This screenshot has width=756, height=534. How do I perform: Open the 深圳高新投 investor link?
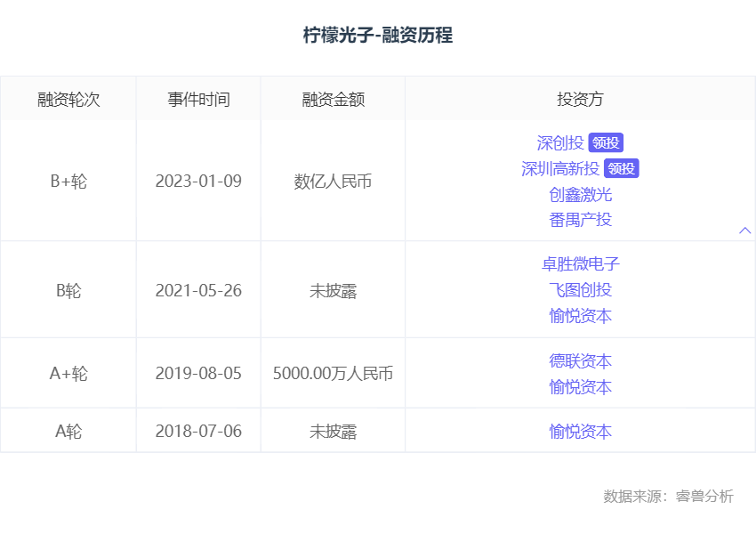pyautogui.click(x=560, y=169)
